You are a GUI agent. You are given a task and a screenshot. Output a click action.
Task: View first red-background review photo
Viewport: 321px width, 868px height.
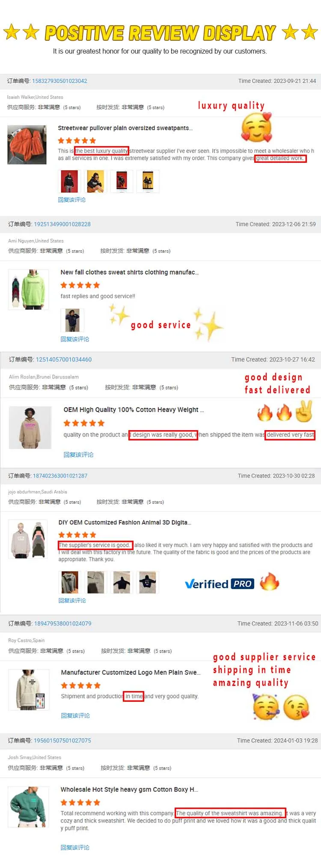(69, 181)
